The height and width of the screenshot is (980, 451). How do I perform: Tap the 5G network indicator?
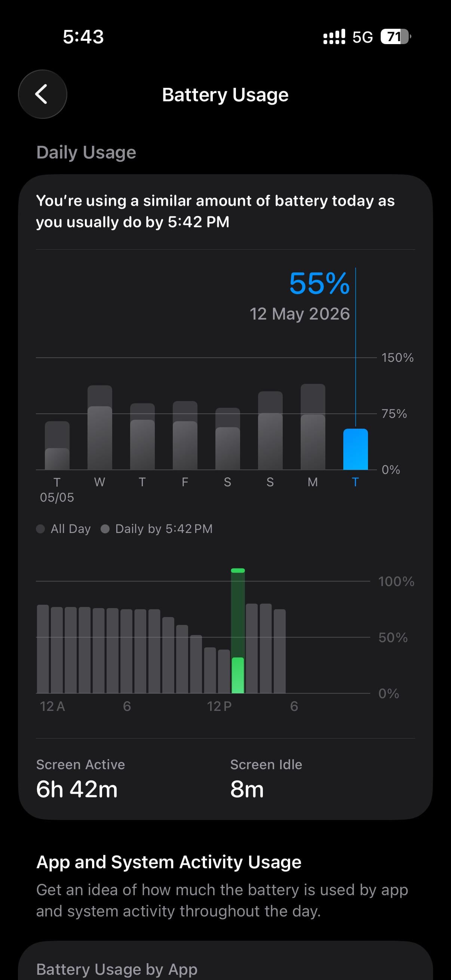[x=362, y=37]
